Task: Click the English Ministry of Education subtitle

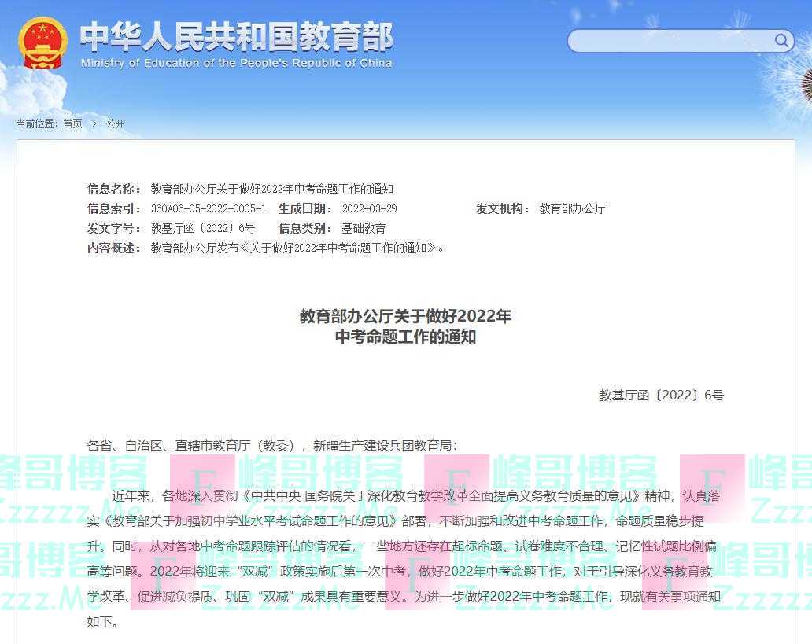Action: click(235, 64)
